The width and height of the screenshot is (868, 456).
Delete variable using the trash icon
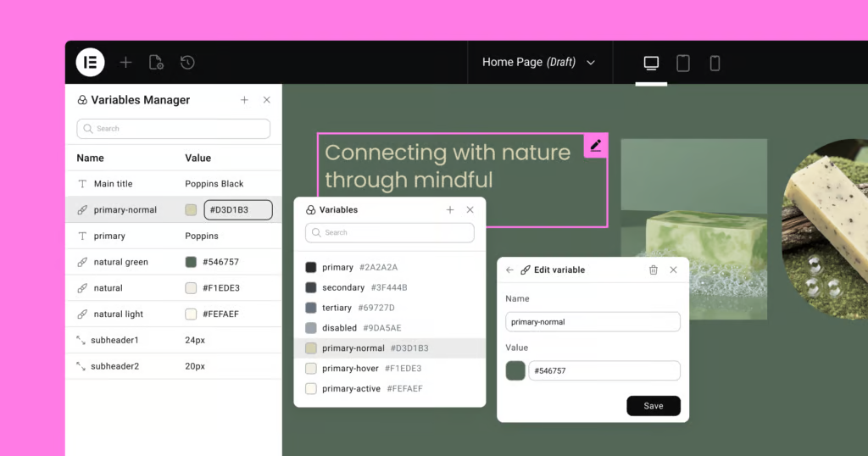coord(653,270)
